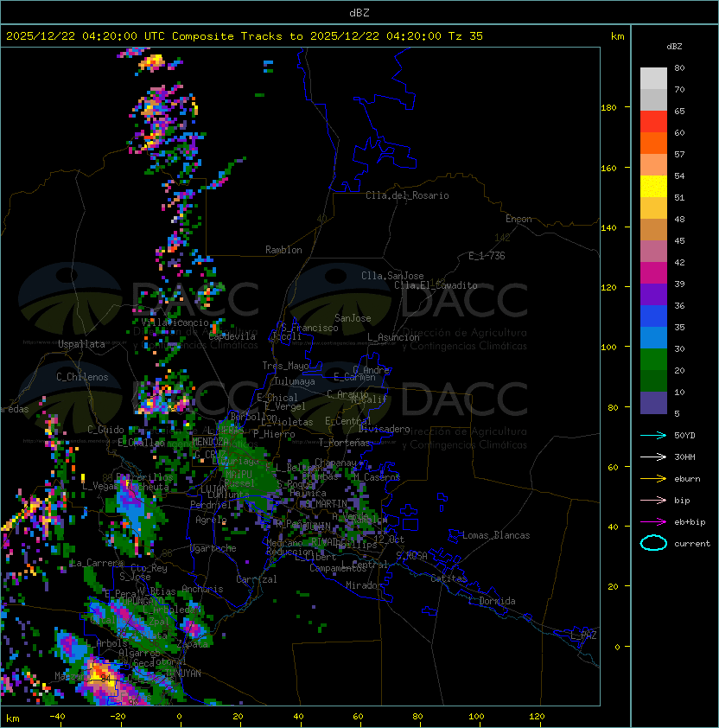Click the 'Tz 35' text in header
This screenshot has width=719, height=728.
(x=466, y=35)
